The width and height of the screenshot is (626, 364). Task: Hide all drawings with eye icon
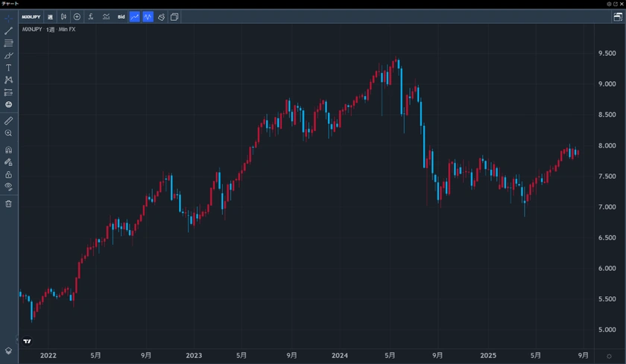point(8,186)
